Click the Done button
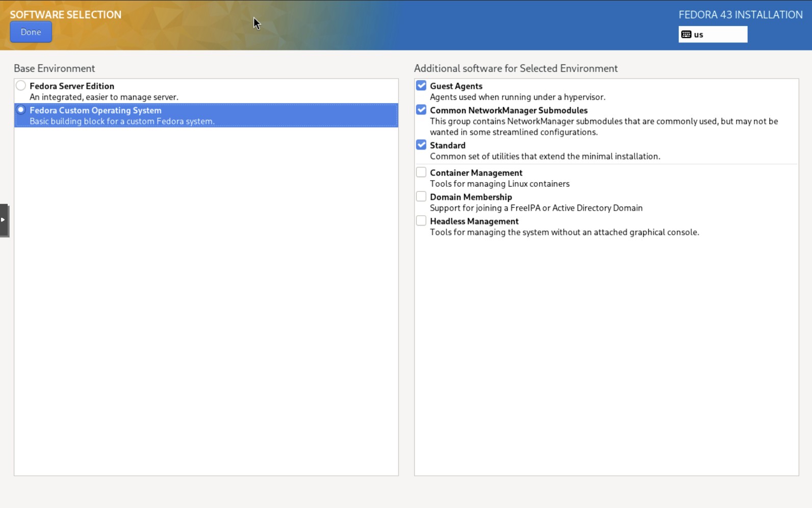The image size is (812, 508). tap(31, 32)
